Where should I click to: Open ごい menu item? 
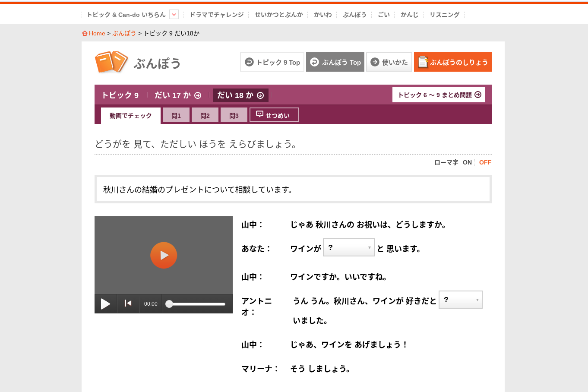point(384,15)
